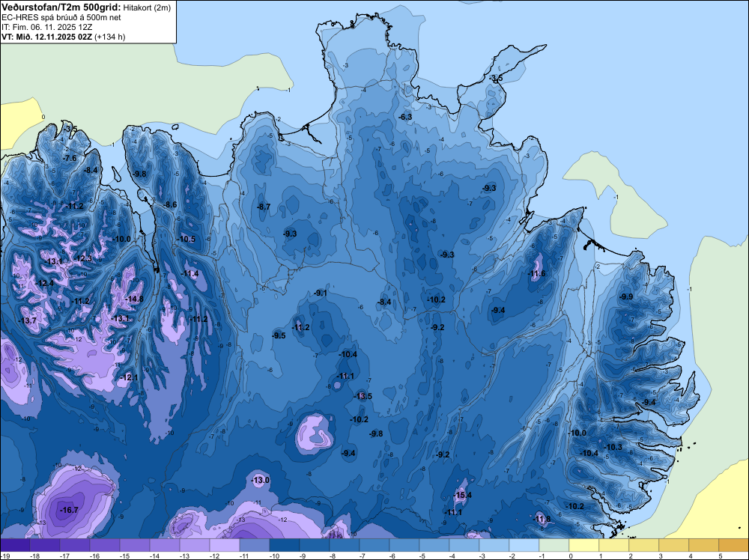Pick the legend swatch between 2 and 3

tap(644, 545)
